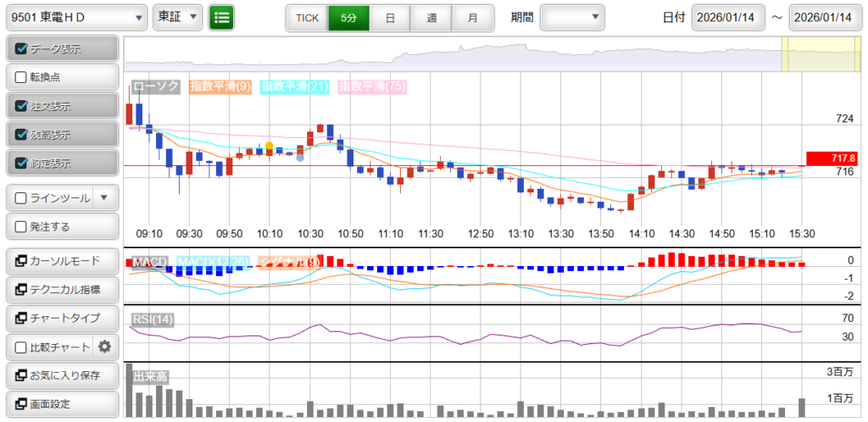Expand the 期間 period dropdown

(x=573, y=17)
